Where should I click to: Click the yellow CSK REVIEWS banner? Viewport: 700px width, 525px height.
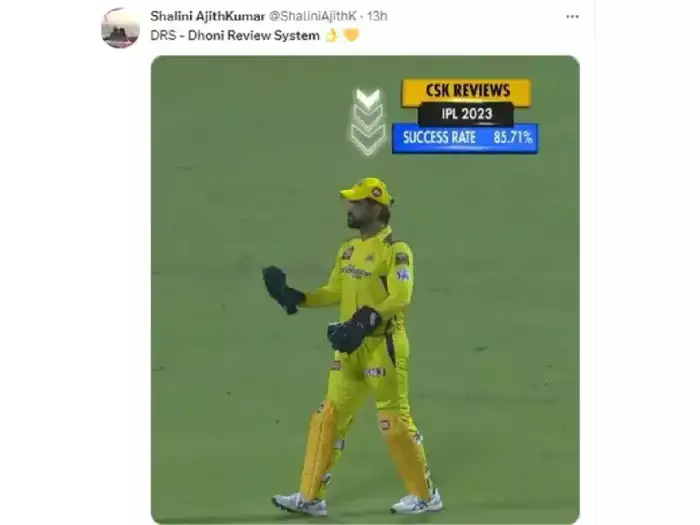click(x=467, y=91)
